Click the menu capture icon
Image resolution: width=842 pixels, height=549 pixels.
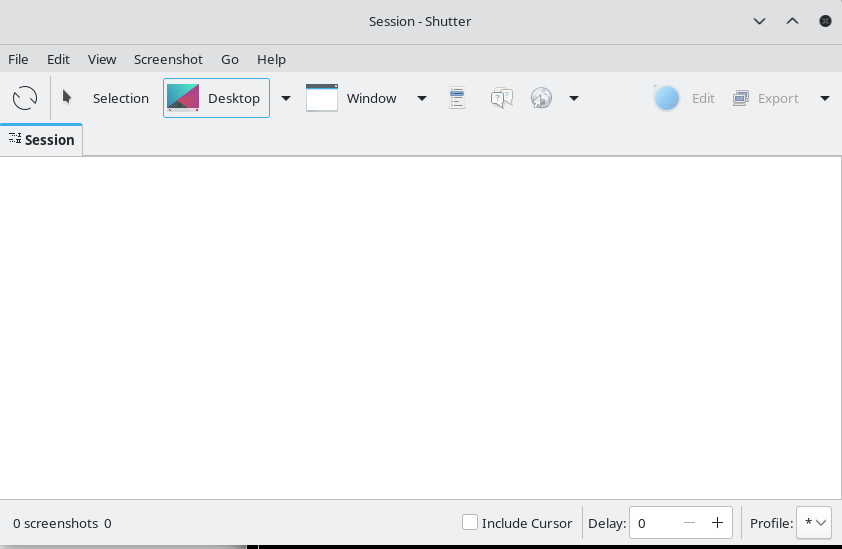457,98
